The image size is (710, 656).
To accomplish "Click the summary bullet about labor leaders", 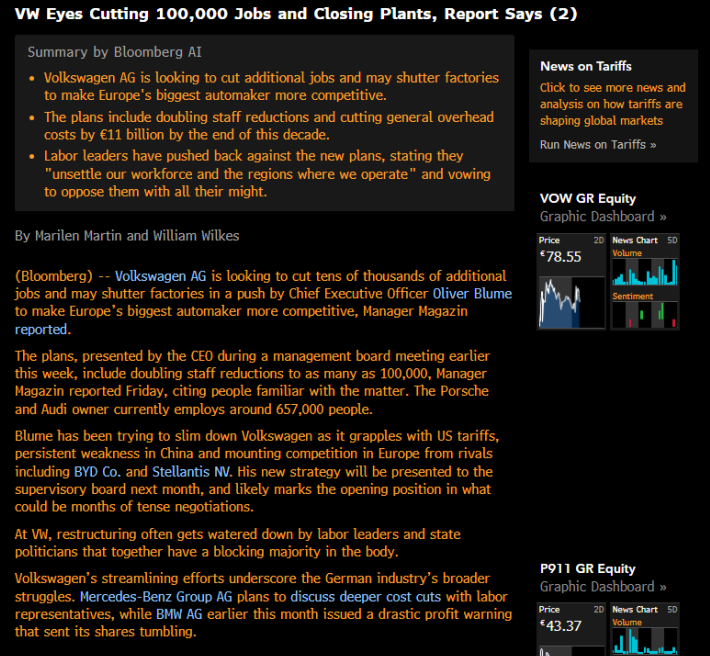I will pos(267,174).
